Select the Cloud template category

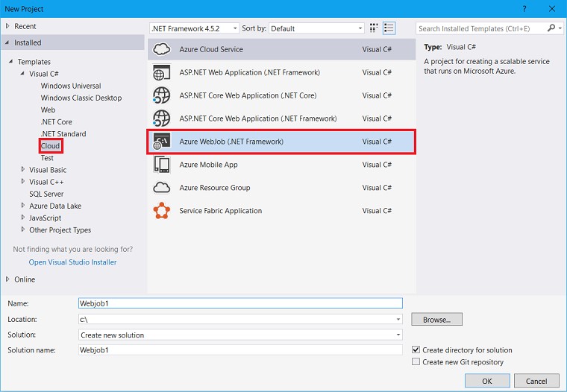[51, 146]
